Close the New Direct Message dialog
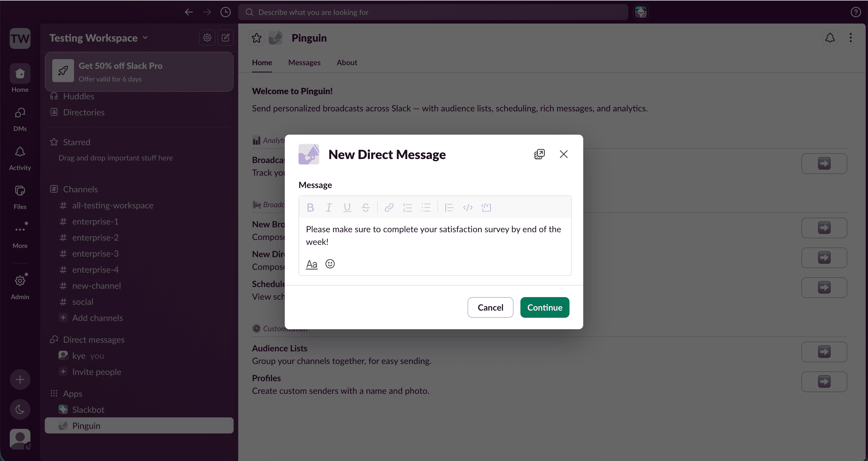 coord(564,154)
